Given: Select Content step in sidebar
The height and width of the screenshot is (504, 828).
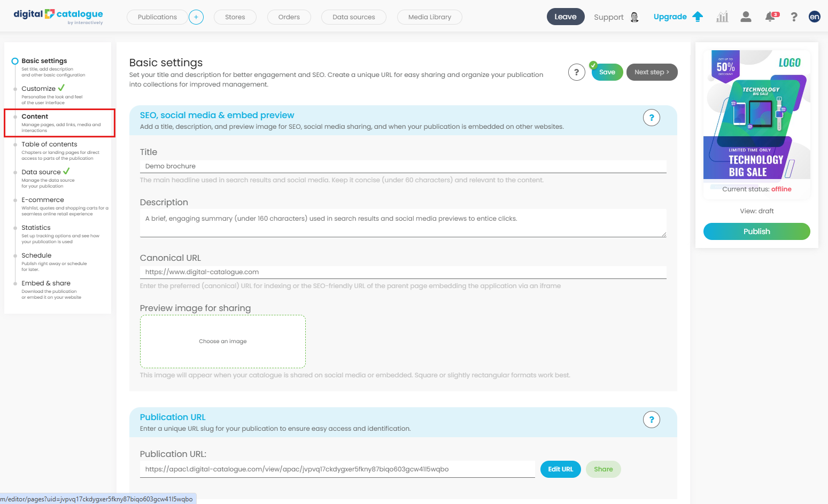Looking at the screenshot, I should pos(35,117).
